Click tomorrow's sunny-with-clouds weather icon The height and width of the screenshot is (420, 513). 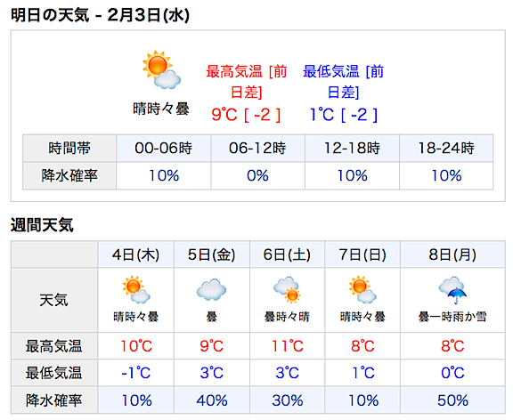click(161, 70)
